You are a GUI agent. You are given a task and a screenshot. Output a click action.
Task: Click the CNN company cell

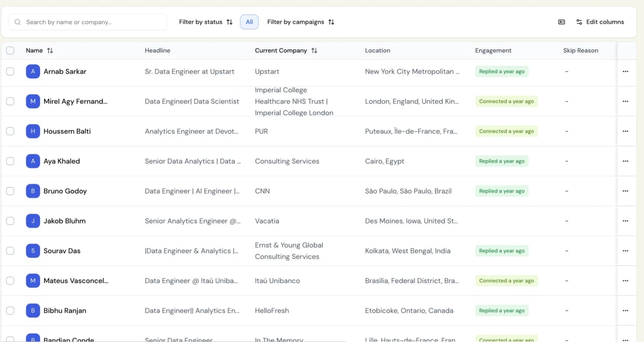click(x=262, y=191)
